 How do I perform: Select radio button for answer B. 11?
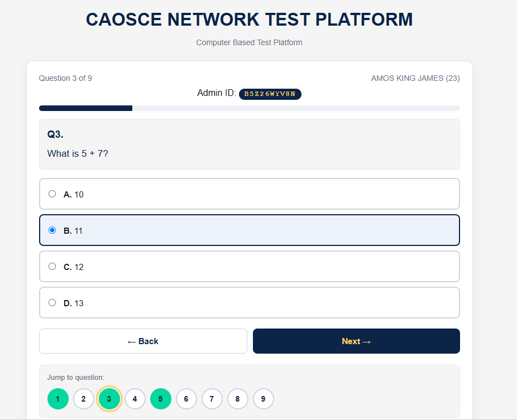click(52, 230)
